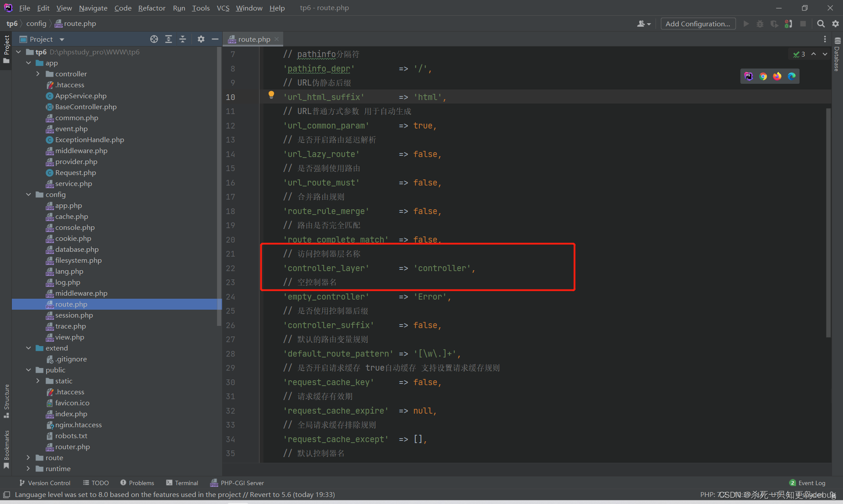The height and width of the screenshot is (504, 843).
Task: Click the Run green arrow icon
Action: point(746,24)
